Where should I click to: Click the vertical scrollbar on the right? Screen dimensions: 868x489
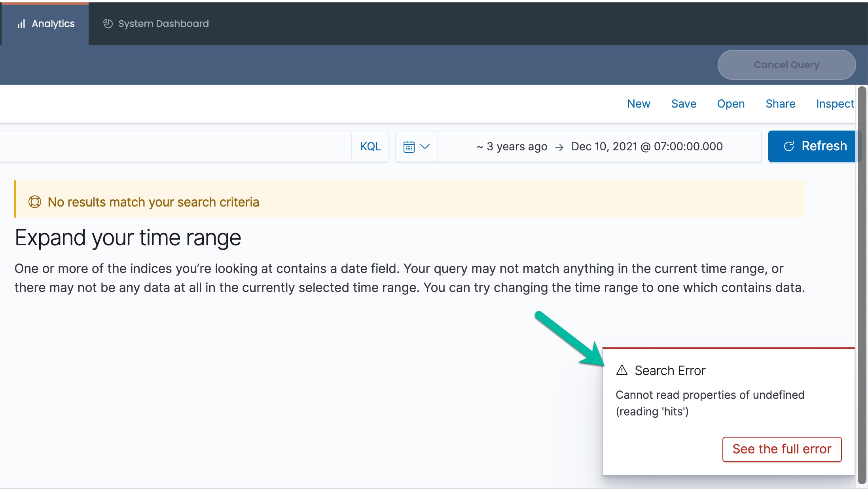[x=862, y=285]
